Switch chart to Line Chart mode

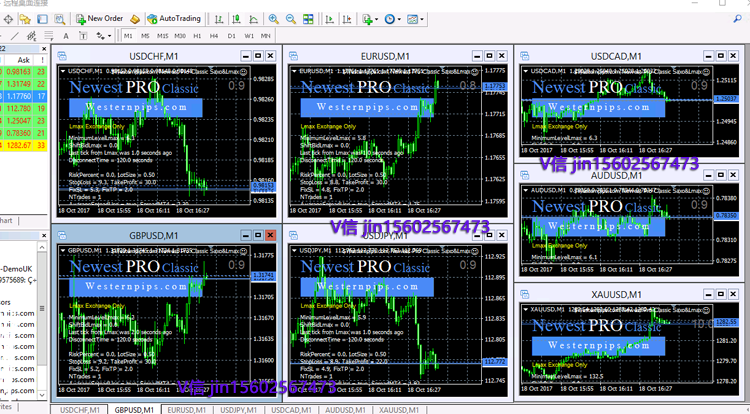point(254,19)
